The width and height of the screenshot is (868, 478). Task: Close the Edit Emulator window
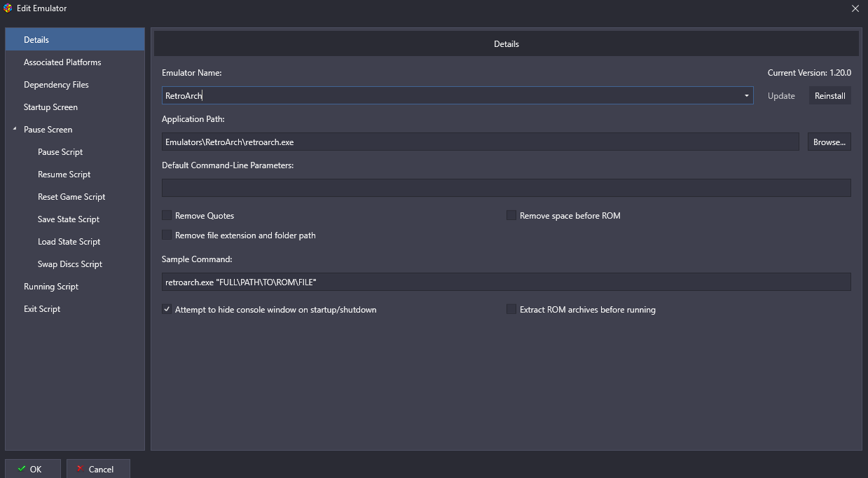(855, 8)
